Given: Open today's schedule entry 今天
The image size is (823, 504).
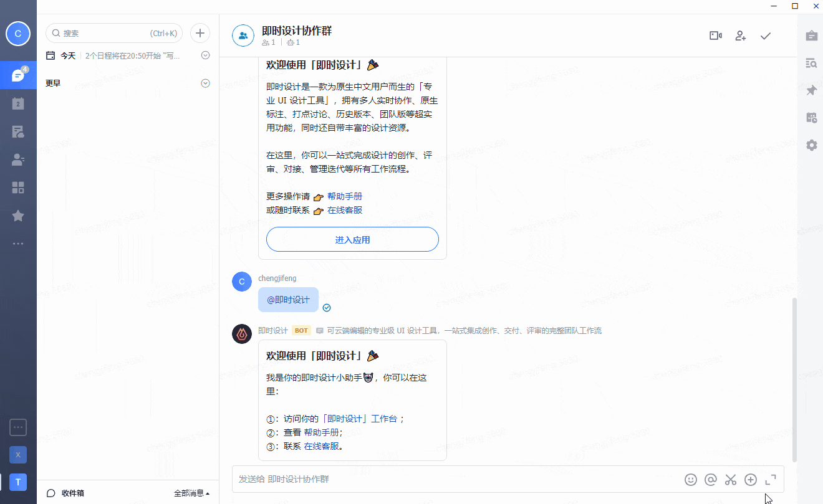Looking at the screenshot, I should [68, 55].
